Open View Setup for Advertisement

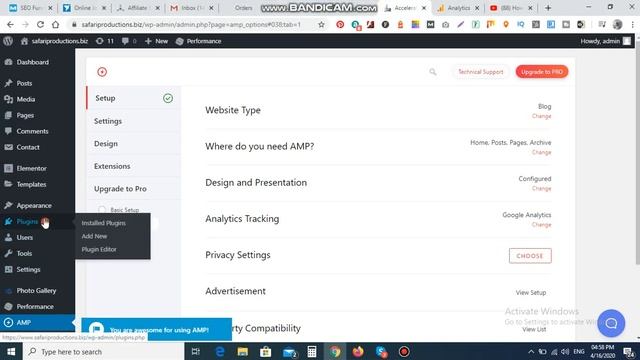tap(531, 293)
